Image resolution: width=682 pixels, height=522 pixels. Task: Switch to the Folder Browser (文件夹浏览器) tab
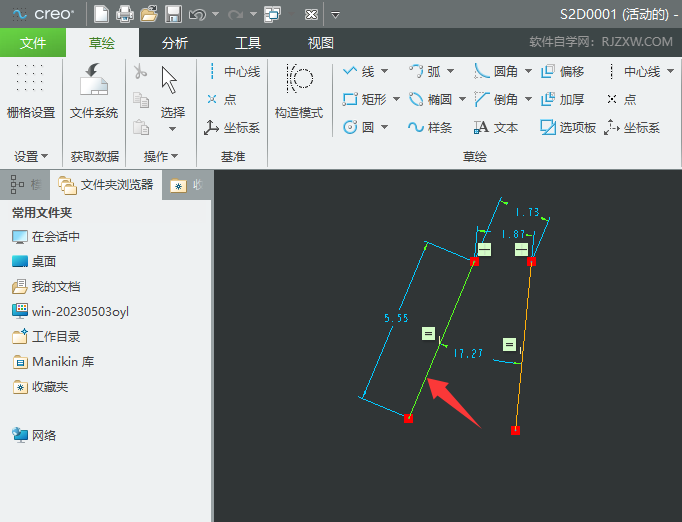106,185
